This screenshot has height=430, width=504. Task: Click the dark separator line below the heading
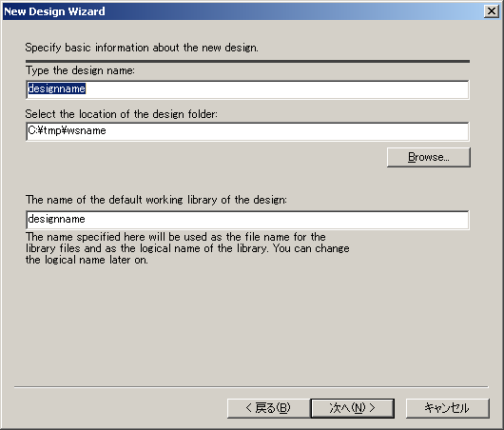pyautogui.click(x=247, y=61)
